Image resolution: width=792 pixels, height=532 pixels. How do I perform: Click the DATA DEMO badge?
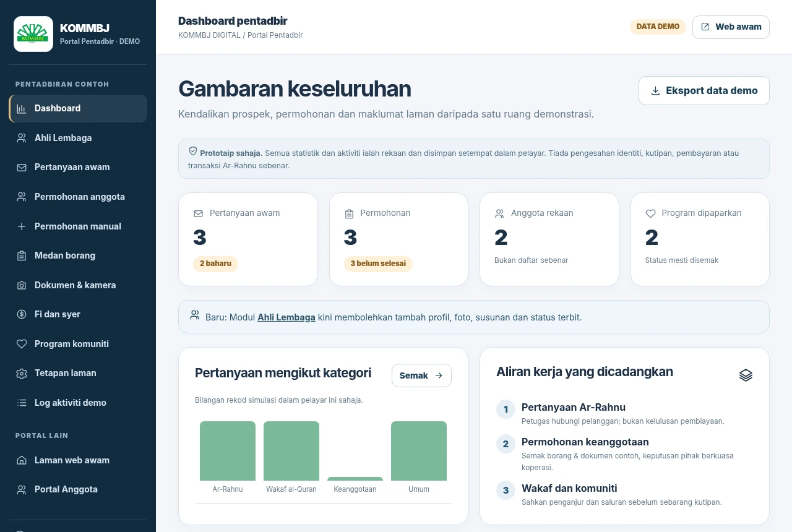658,27
